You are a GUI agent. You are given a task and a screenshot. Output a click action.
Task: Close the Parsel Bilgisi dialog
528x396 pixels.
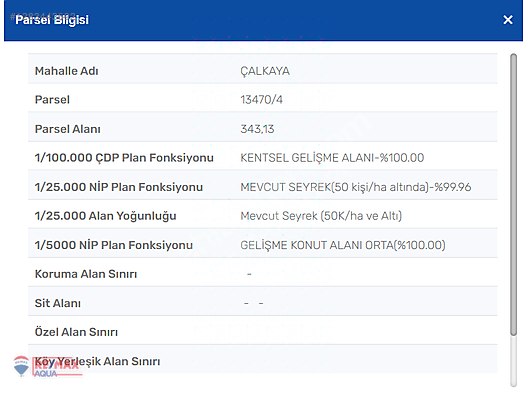(508, 20)
